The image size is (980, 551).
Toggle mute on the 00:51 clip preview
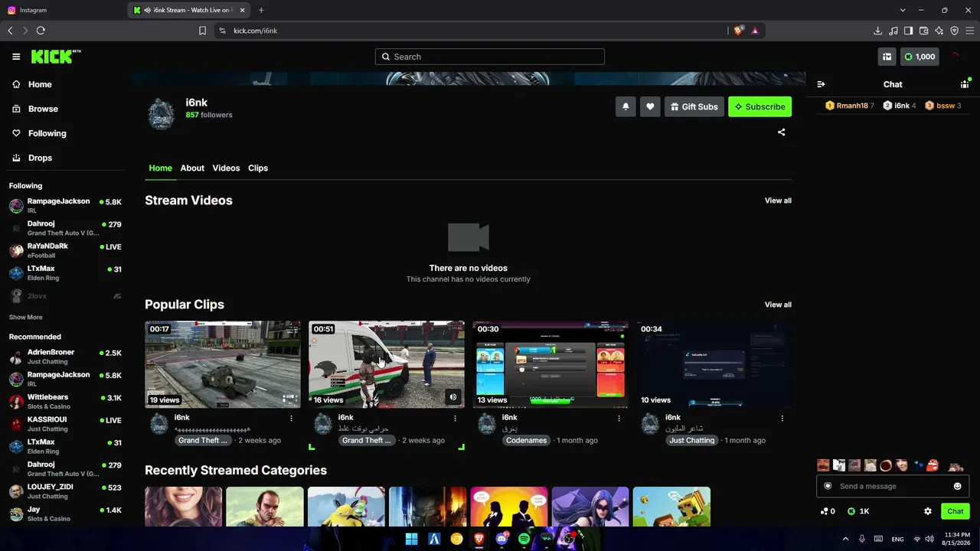[453, 396]
